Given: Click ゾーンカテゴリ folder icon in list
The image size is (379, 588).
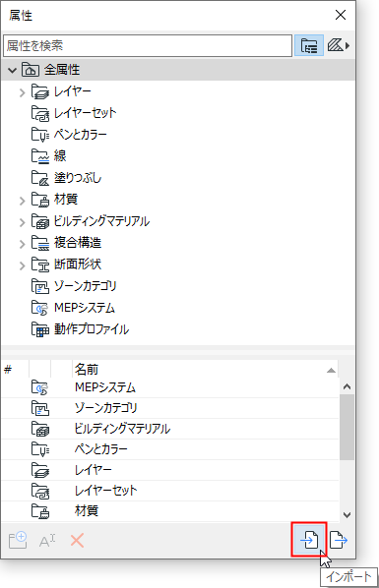Looking at the screenshot, I should (40, 408).
